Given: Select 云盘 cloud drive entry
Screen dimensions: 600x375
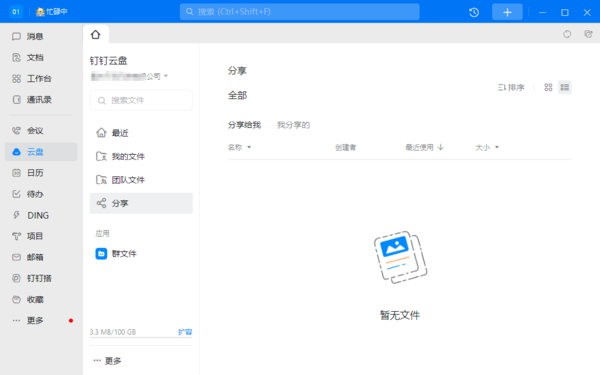Looking at the screenshot, I should [x=41, y=152].
